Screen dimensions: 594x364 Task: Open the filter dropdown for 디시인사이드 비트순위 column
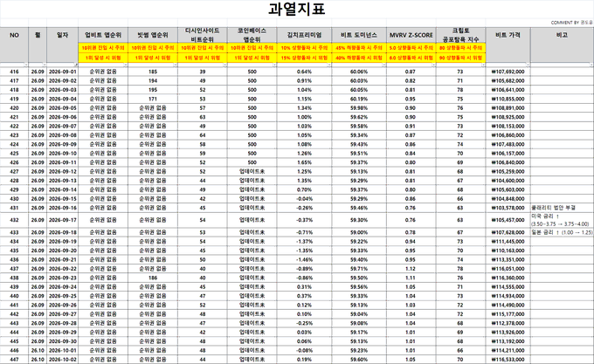[225, 65]
